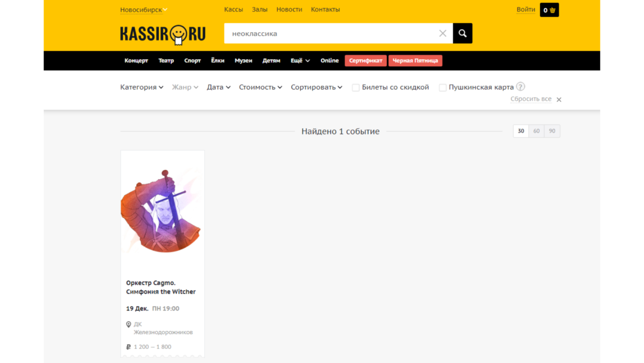Image resolution: width=644 pixels, height=363 pixels.
Task: Open the Концерт category
Action: [136, 60]
